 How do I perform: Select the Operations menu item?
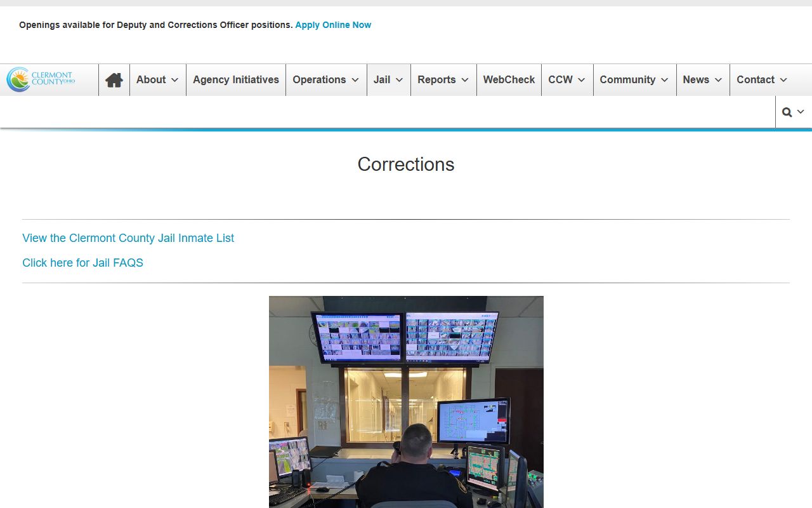pos(319,79)
